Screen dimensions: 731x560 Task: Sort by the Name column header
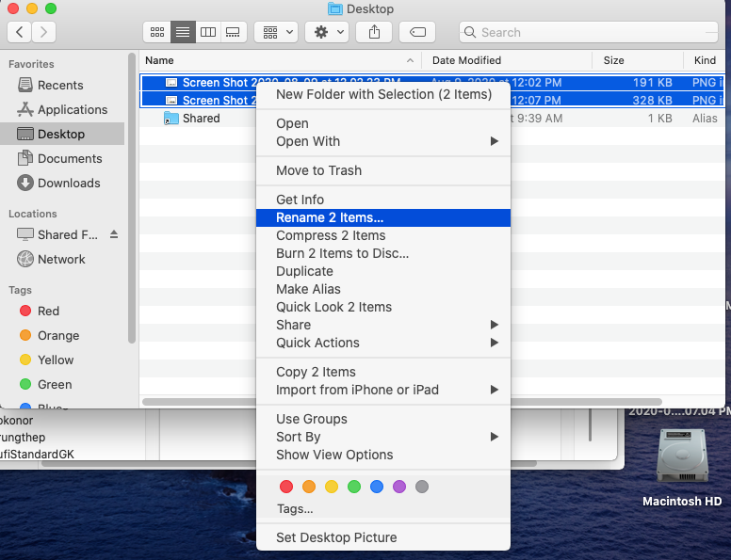[280, 60]
